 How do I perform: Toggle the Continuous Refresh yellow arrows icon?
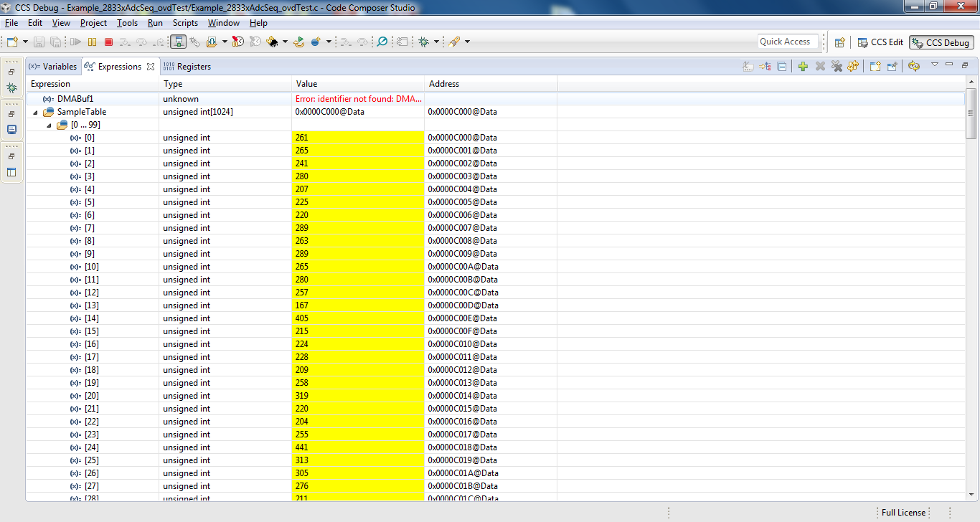click(913, 67)
